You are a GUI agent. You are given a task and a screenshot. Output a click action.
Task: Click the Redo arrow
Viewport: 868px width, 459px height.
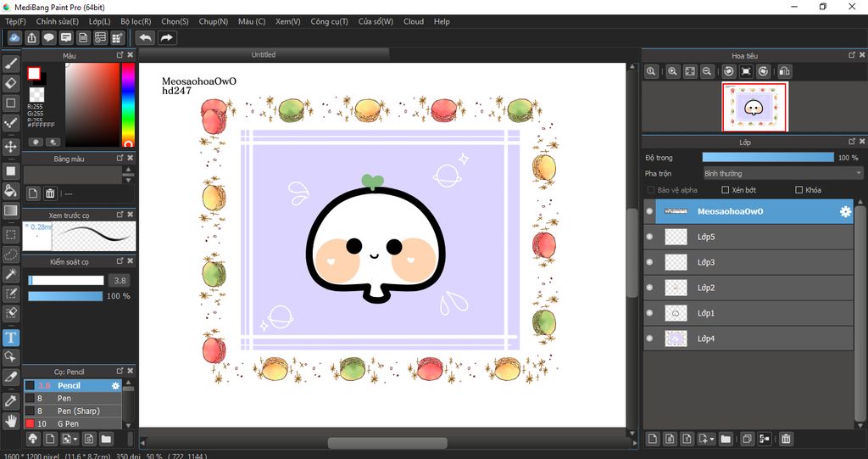166,37
